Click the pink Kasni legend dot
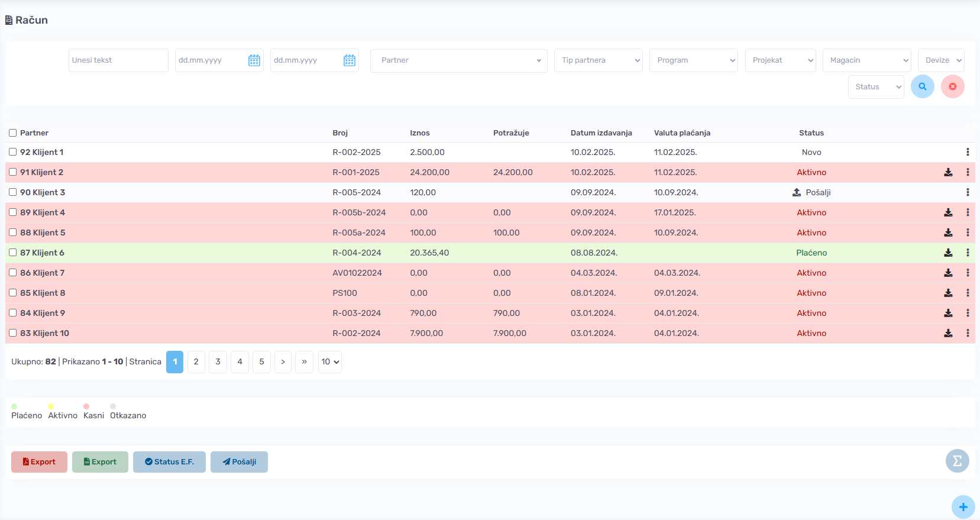Image resolution: width=980 pixels, height=520 pixels. pos(86,406)
